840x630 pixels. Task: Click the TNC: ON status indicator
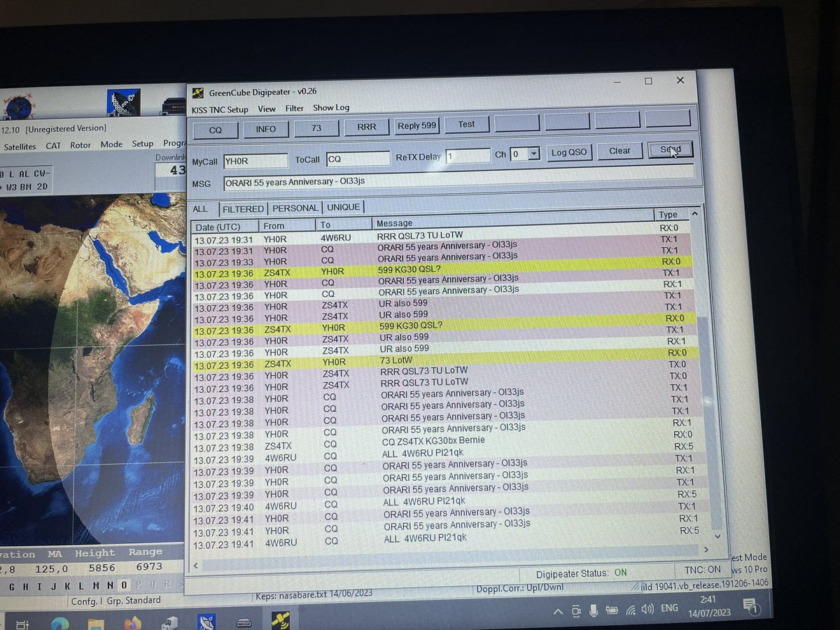[702, 569]
